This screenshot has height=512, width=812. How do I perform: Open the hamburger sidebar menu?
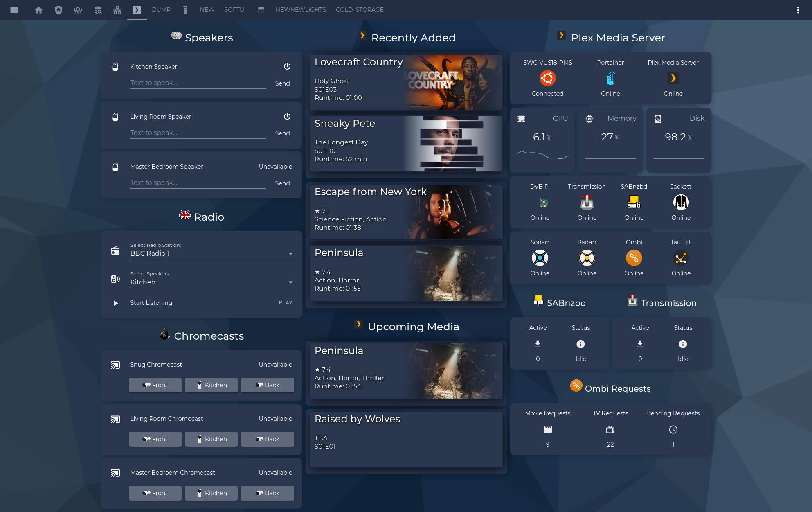(14, 10)
